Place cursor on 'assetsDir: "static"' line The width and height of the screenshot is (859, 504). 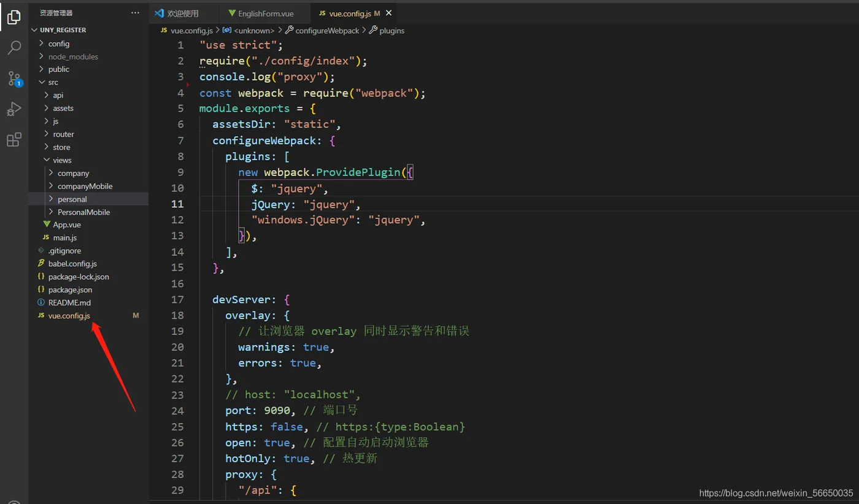[x=277, y=124]
